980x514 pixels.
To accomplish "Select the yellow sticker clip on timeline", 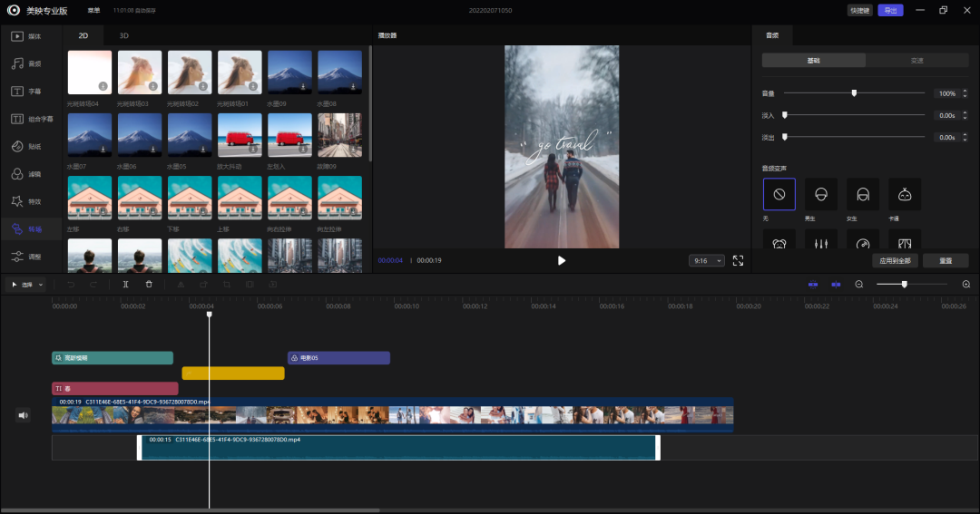I will tap(233, 373).
